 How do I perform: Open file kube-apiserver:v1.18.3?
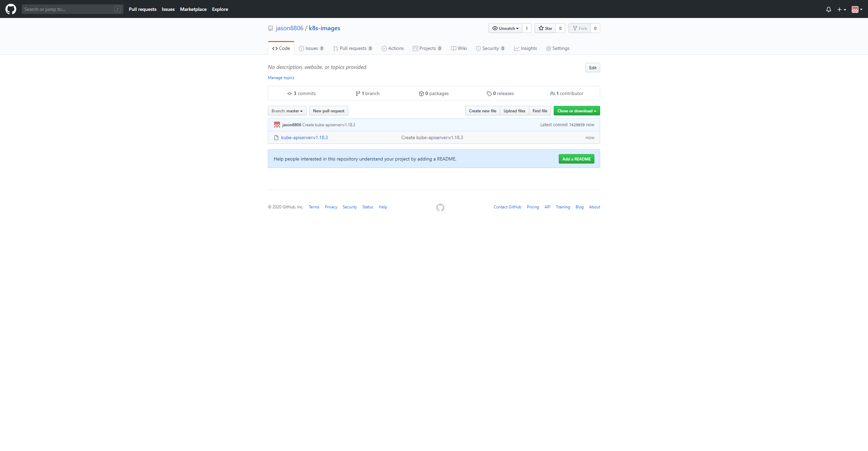(304, 137)
